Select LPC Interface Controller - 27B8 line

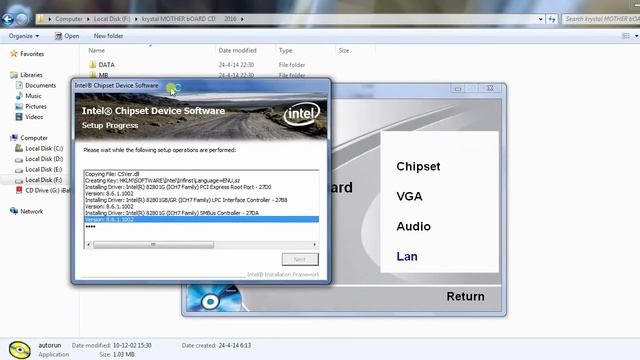pyautogui.click(x=186, y=200)
